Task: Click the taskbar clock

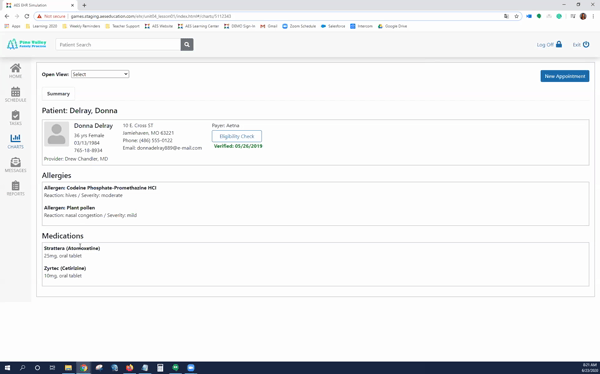Action: pyautogui.click(x=589, y=368)
